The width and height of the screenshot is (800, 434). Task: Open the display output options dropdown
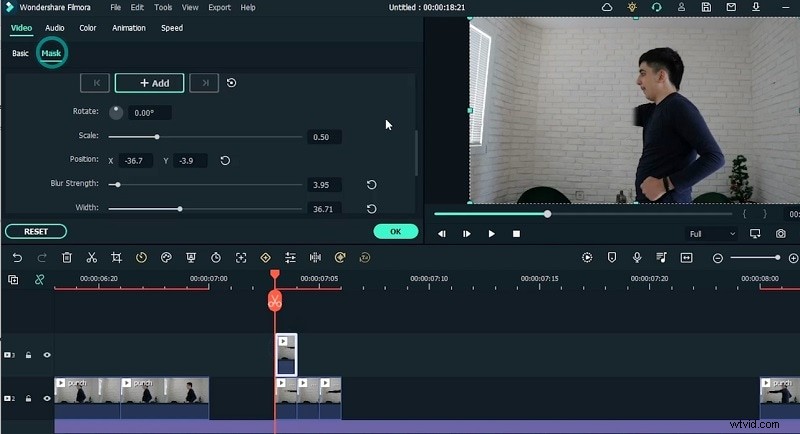coord(755,234)
